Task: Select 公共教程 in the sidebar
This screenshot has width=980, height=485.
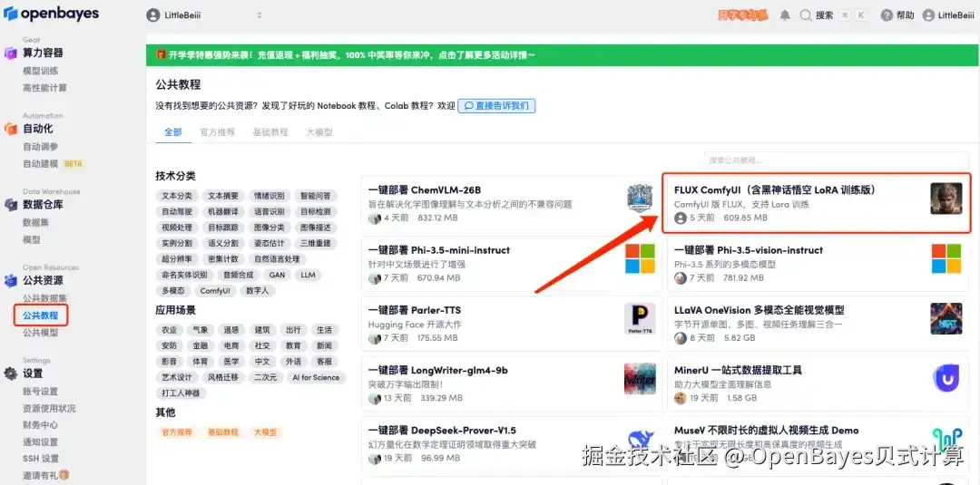Action: point(41,315)
